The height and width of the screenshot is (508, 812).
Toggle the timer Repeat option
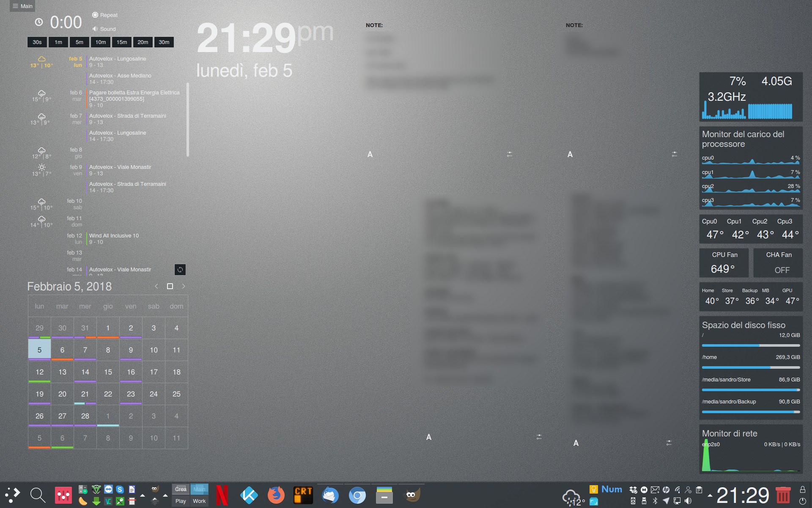pyautogui.click(x=105, y=15)
